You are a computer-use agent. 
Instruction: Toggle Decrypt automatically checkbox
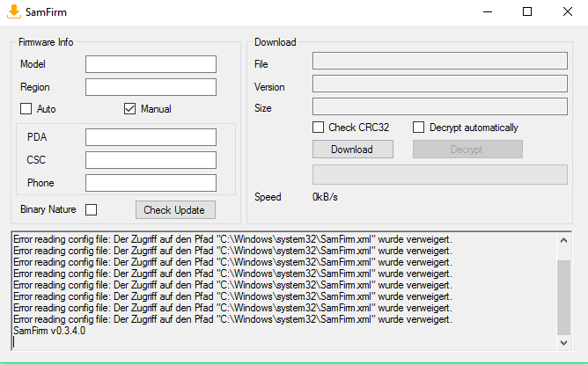[x=418, y=127]
